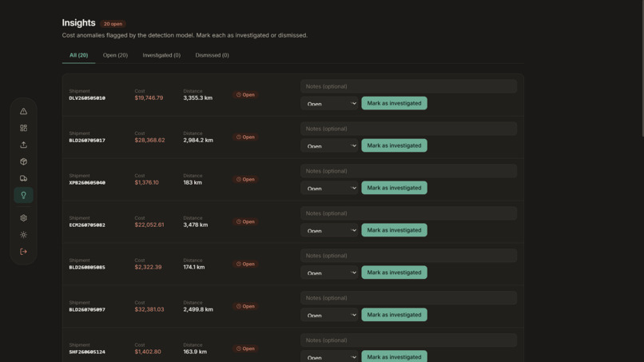Click the Open status badge for BLD260805085

(245, 265)
